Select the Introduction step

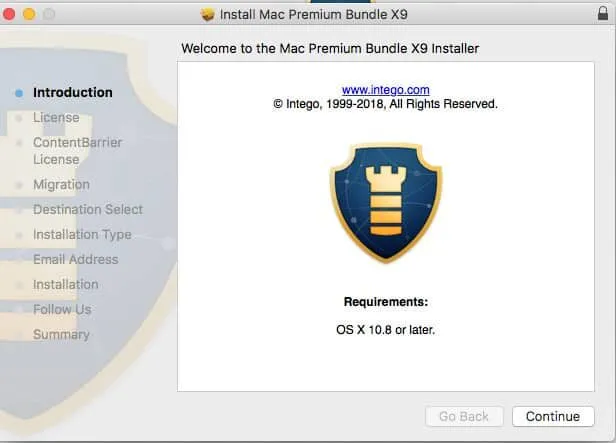pos(73,92)
